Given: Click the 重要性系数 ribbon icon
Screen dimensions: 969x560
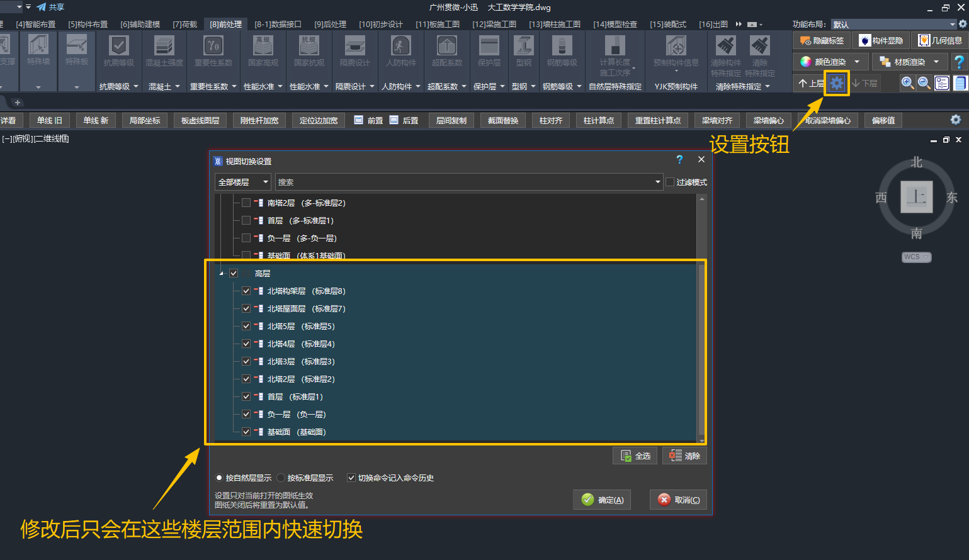Looking at the screenshot, I should click(213, 46).
